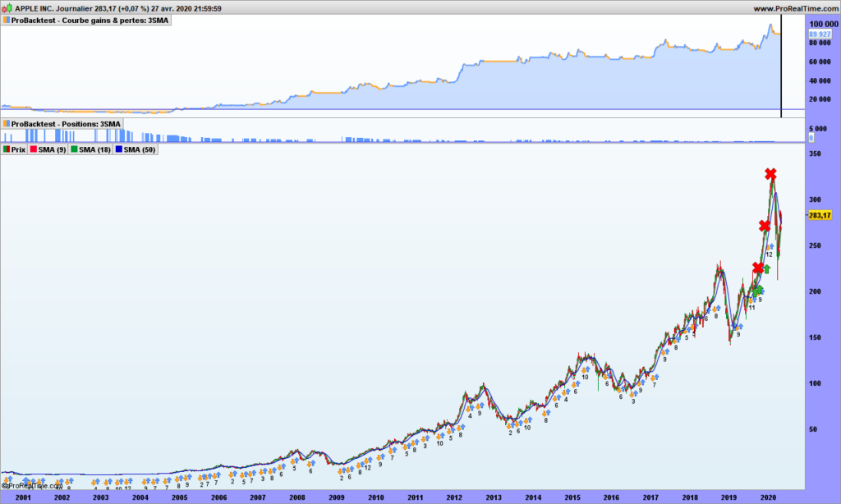The image size is (841, 504).
Task: Click the 40 000 value on the equity axis
Action: click(820, 81)
